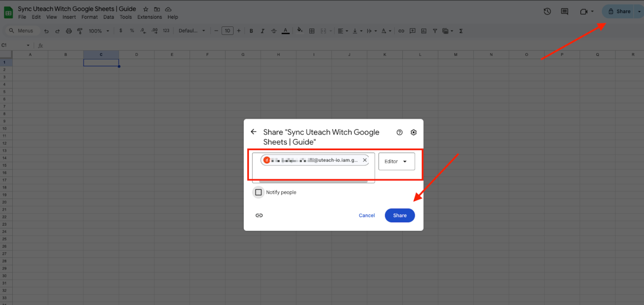Check the cloud document status icon

tap(168, 9)
